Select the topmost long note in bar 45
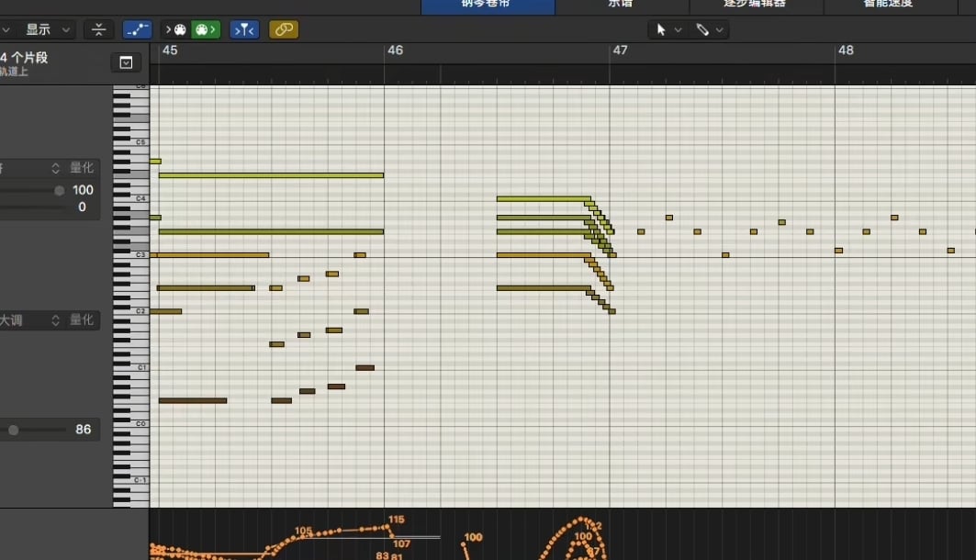 [271, 175]
